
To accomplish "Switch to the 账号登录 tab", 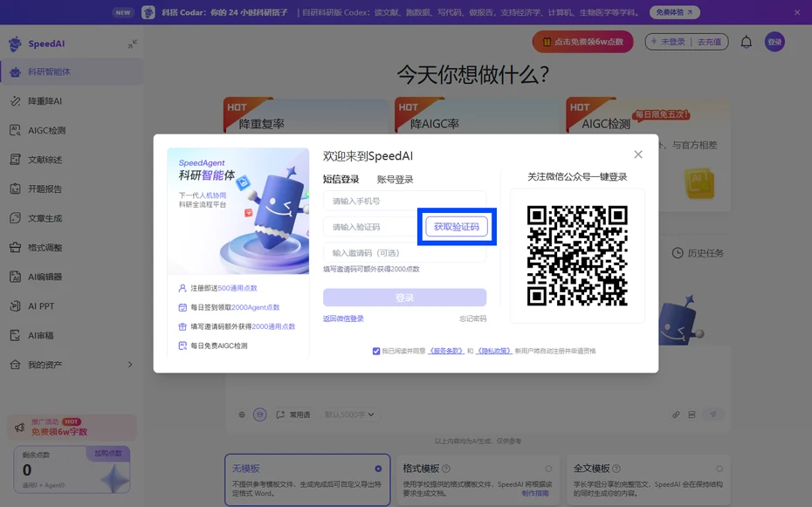I will point(396,180).
